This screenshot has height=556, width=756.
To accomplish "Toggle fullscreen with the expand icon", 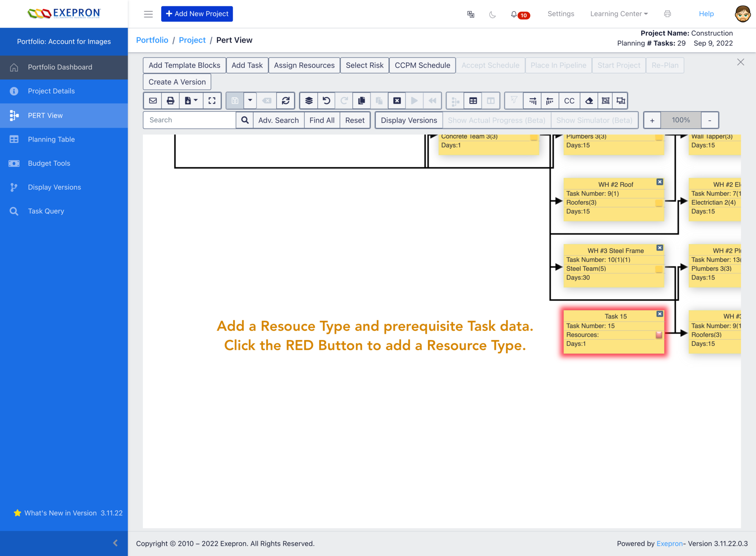I will 212,100.
